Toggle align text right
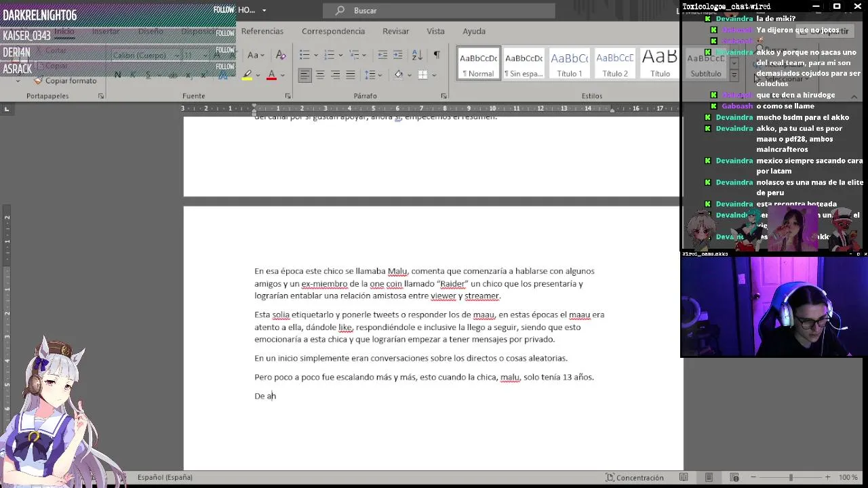 click(x=335, y=75)
